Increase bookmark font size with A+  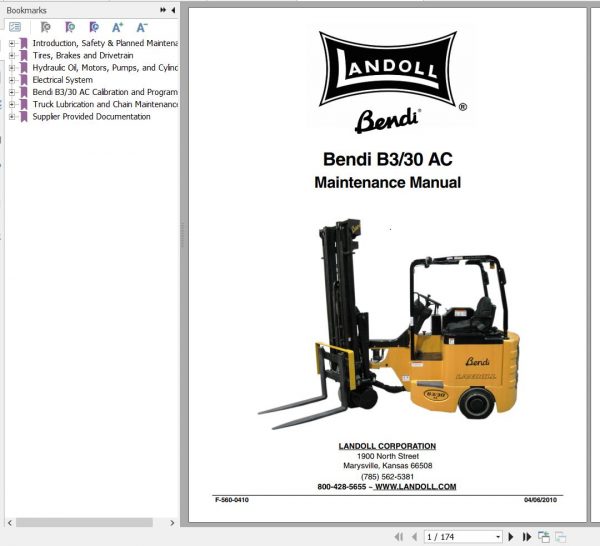[117, 27]
